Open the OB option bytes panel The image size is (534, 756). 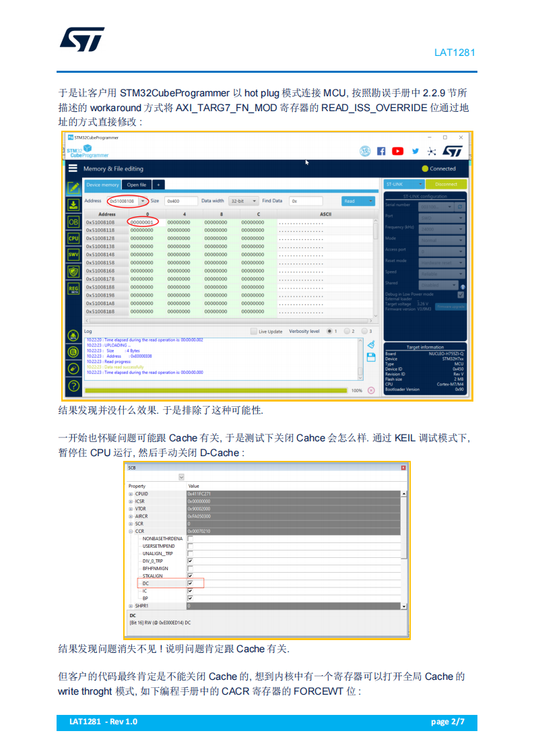click(73, 222)
